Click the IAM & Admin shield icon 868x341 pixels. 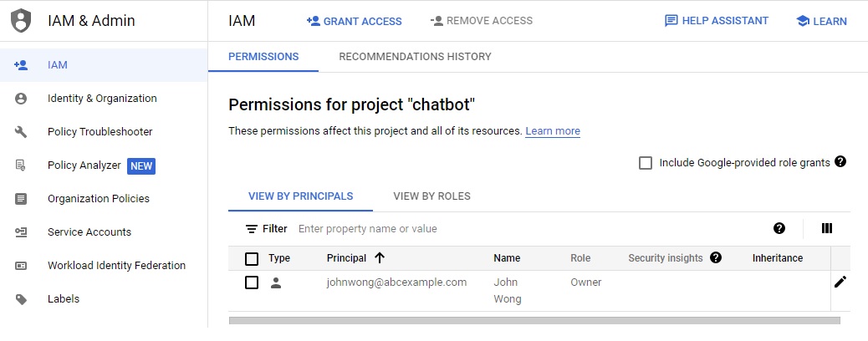[21, 21]
